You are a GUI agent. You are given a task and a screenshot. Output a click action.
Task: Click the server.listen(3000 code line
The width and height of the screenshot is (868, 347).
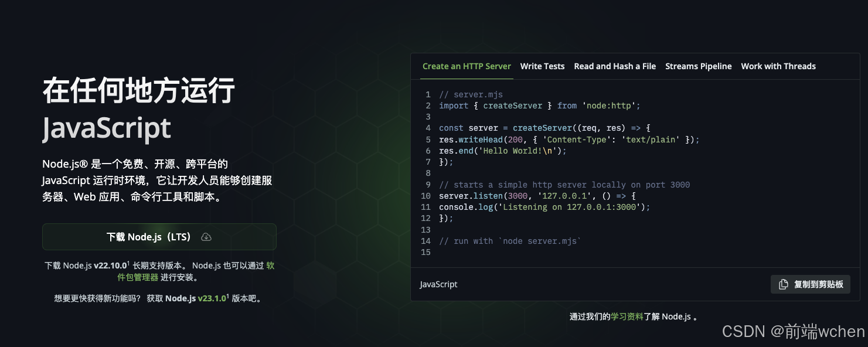click(537, 196)
